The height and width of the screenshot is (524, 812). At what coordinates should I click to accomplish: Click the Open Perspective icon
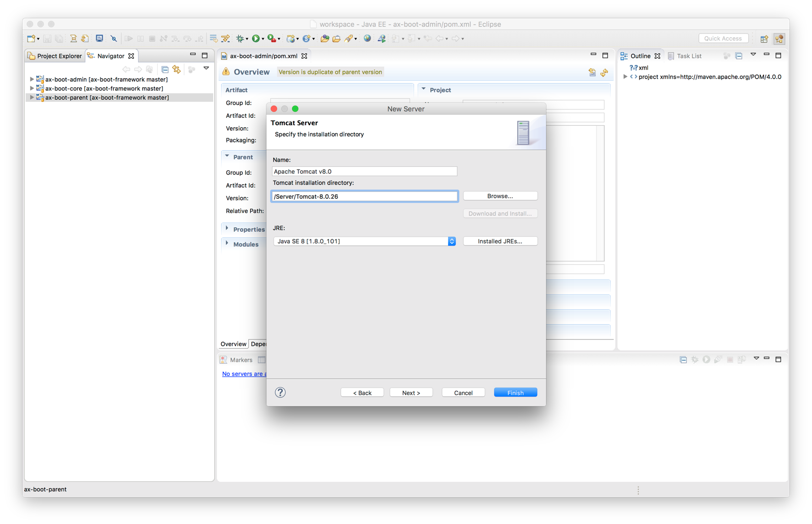pyautogui.click(x=764, y=39)
